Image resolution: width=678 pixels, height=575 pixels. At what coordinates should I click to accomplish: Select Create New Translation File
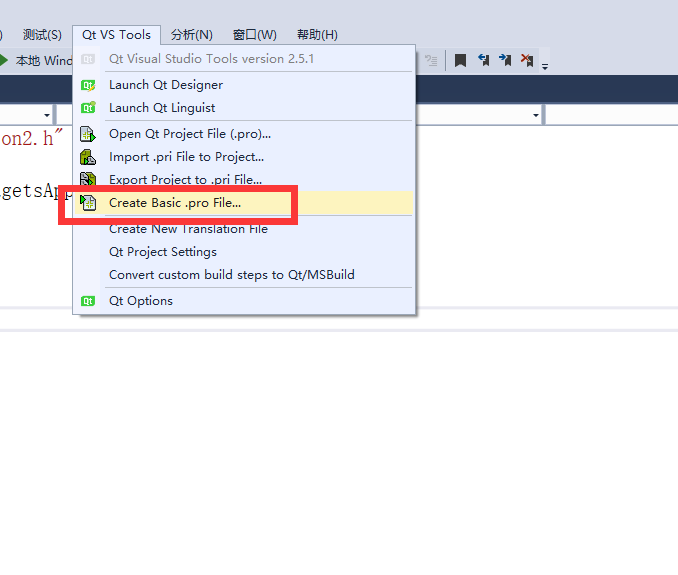244,229
